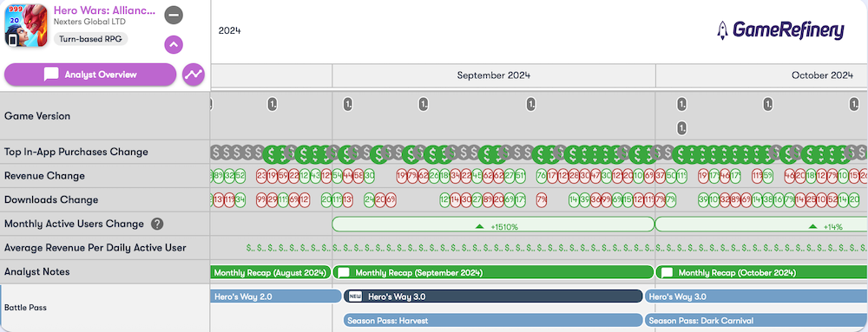Open first September Game Version marker

[x=348, y=104]
